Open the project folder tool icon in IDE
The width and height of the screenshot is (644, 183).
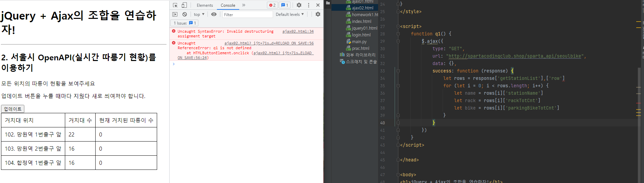(x=327, y=3)
